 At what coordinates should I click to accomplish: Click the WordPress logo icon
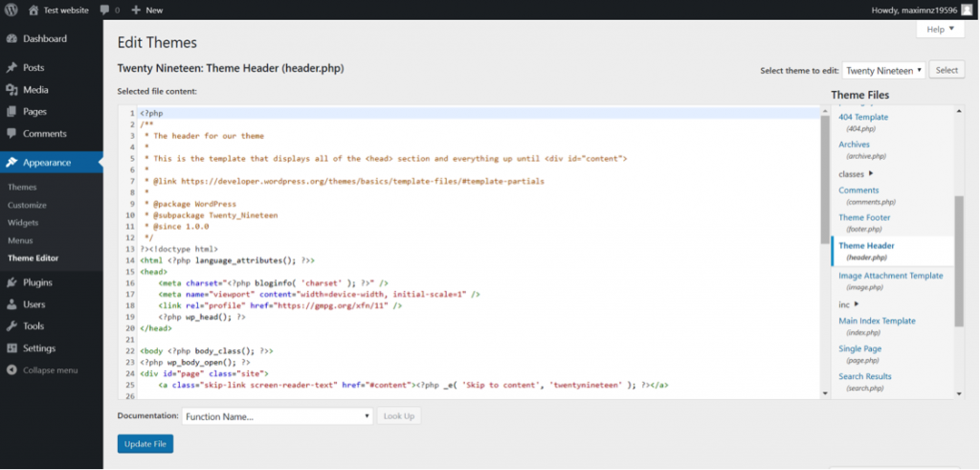click(x=11, y=10)
